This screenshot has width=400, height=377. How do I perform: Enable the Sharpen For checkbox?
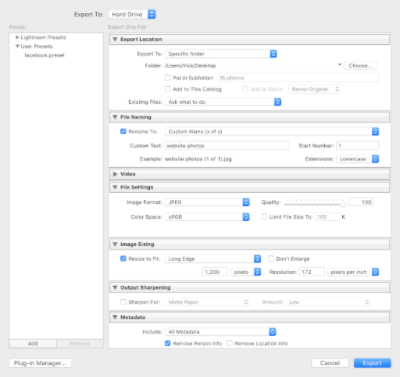coord(123,302)
